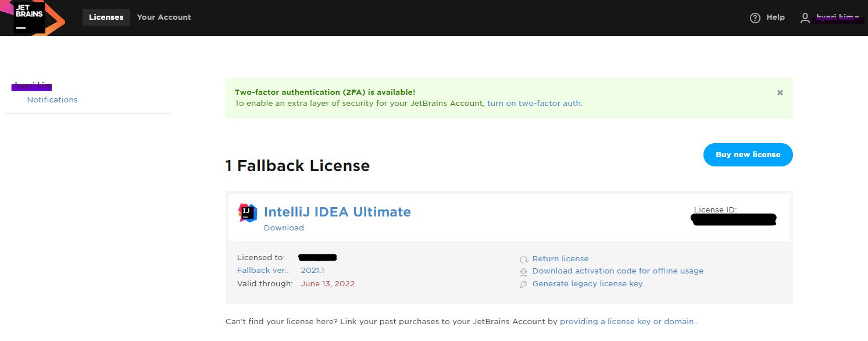The width and height of the screenshot is (868, 341).
Task: Click the Download link under IntelliJ IDEA
Action: click(x=284, y=228)
